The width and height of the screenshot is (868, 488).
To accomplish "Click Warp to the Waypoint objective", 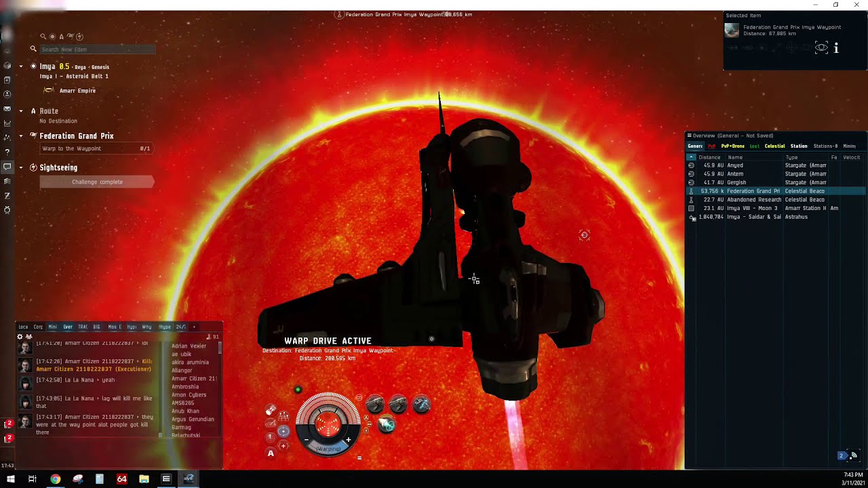I will (96, 148).
